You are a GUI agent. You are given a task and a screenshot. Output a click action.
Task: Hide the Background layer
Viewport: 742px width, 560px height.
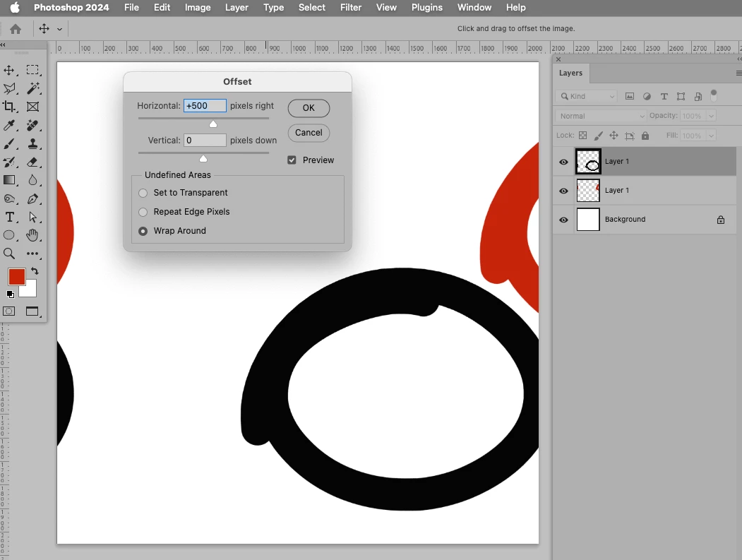coord(563,220)
